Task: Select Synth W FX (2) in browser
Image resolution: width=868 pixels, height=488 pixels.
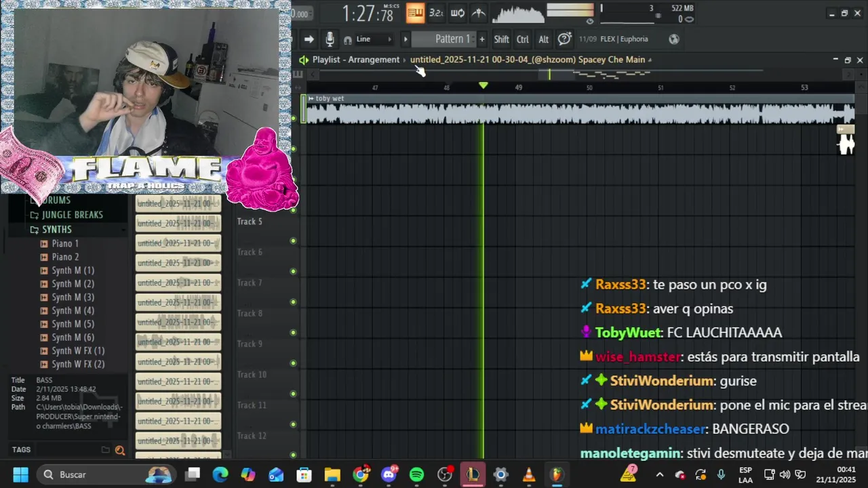Action: pos(78,364)
